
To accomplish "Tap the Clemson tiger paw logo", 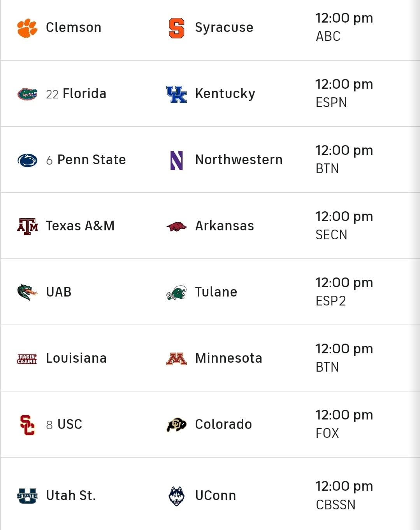I will pos(27,28).
